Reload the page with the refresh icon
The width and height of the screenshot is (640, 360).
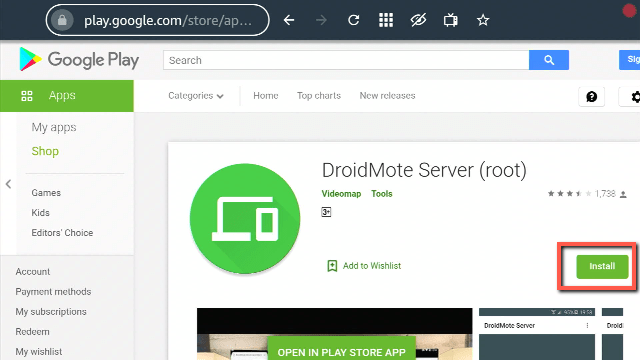pos(353,20)
